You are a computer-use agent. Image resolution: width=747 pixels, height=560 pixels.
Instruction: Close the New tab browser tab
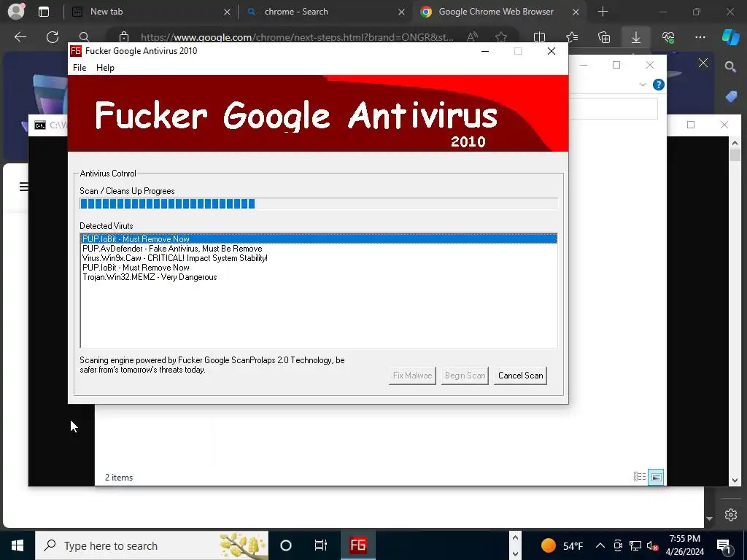click(x=228, y=12)
